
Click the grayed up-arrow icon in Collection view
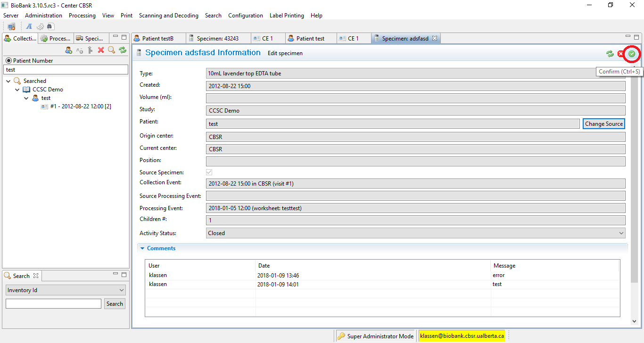pos(91,50)
